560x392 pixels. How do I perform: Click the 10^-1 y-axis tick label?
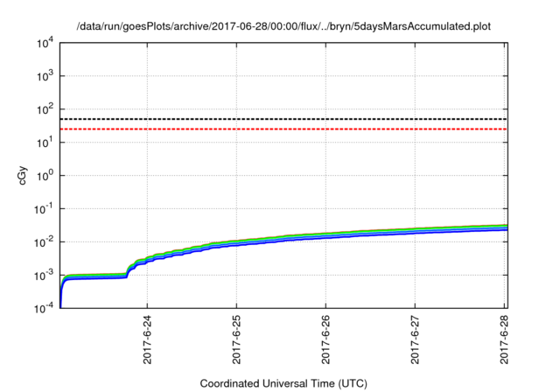[x=44, y=209]
